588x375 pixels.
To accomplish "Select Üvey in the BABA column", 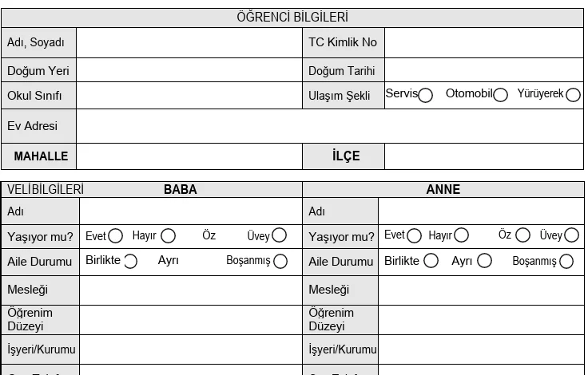I will [279, 235].
